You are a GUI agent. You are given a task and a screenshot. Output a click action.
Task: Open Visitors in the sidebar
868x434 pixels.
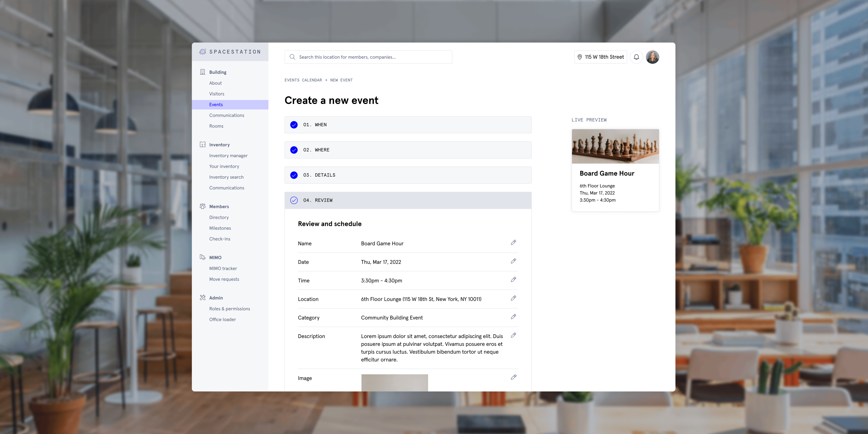(217, 94)
